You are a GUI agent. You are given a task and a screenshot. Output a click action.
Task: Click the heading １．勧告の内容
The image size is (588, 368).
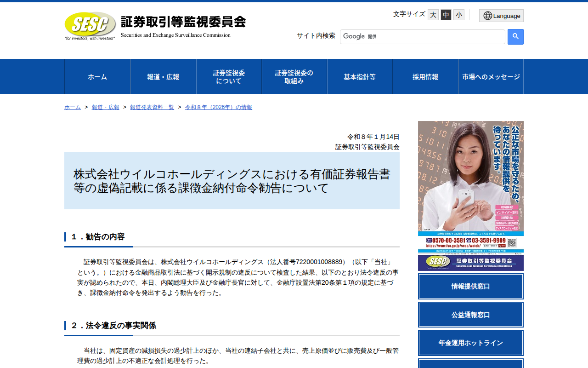(98, 237)
